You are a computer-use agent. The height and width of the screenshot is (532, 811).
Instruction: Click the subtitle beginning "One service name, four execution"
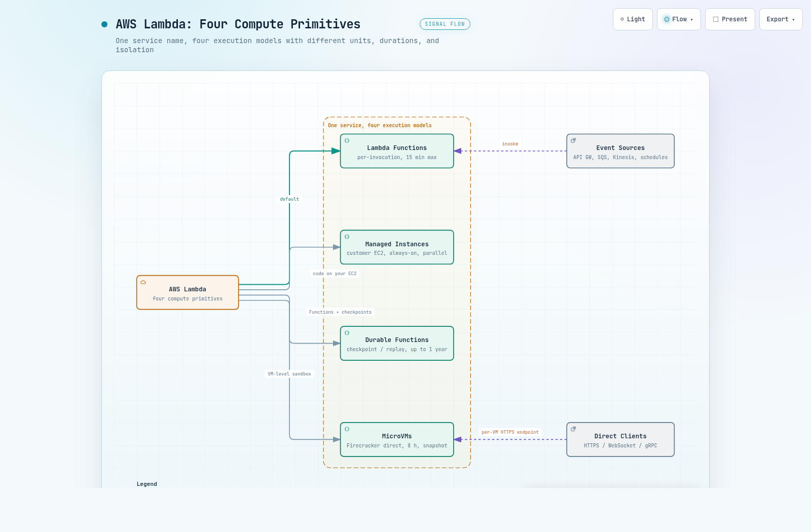click(277, 45)
